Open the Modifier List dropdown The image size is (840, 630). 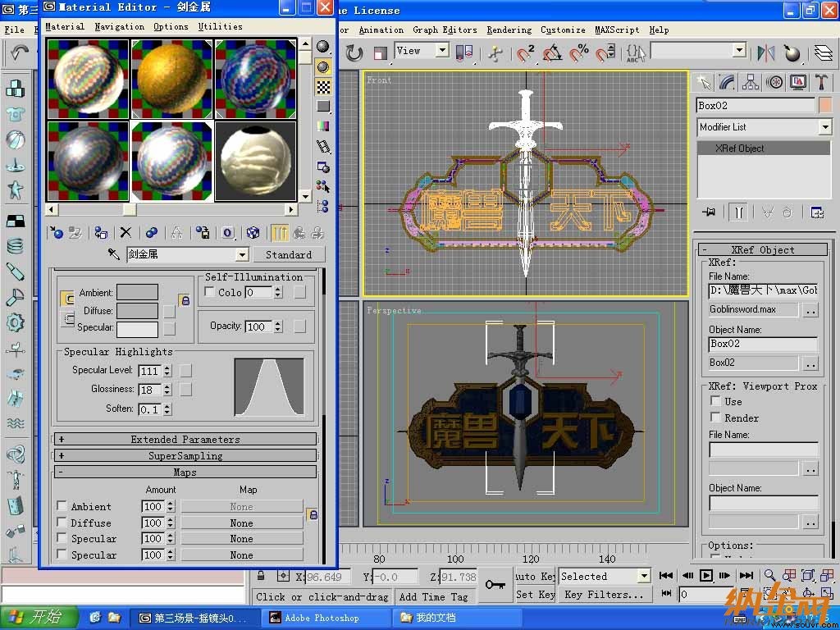pos(825,127)
